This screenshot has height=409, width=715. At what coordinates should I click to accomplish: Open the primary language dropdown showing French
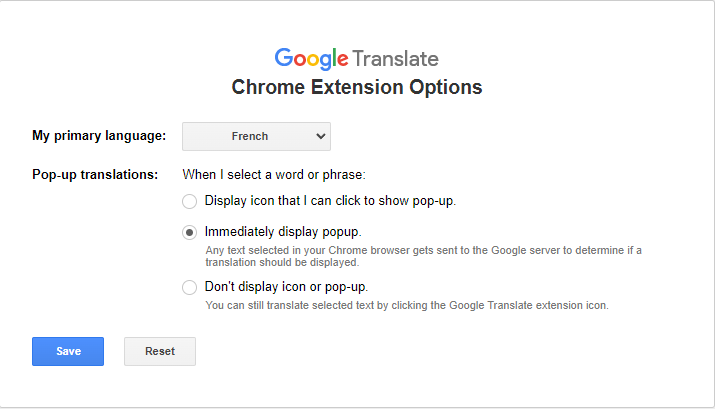point(256,136)
